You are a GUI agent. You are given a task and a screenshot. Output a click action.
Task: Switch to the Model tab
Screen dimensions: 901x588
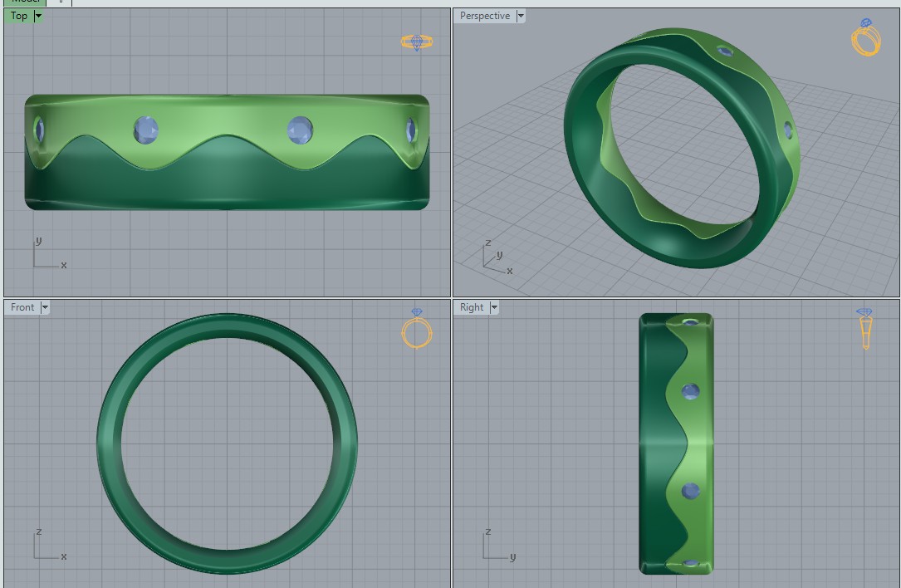25,2
